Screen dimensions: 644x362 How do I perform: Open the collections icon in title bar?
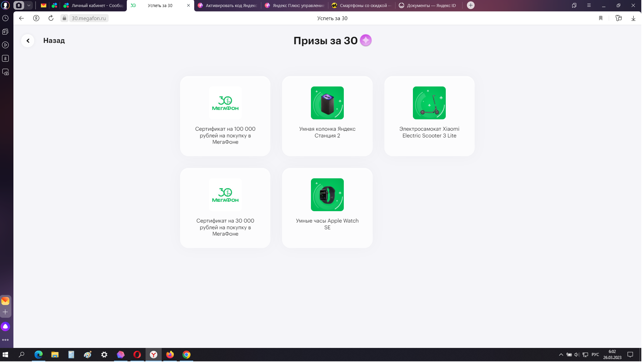[574, 5]
